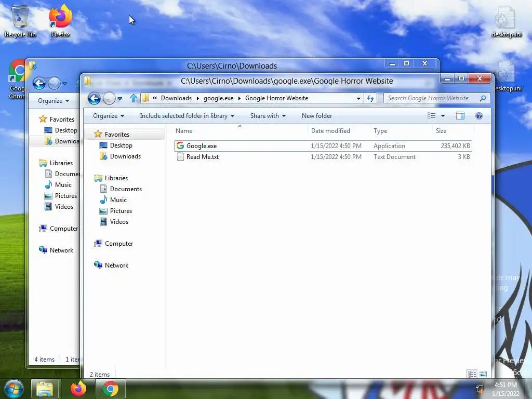Change the view icon in the toolbar
Viewport: 532px width, 399px height.
(x=432, y=116)
